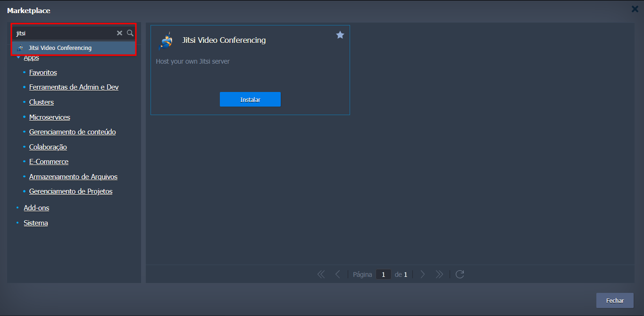Viewport: 644px width, 316px height.
Task: Select Jitsi Video Conferencing suggestion
Action: point(74,48)
